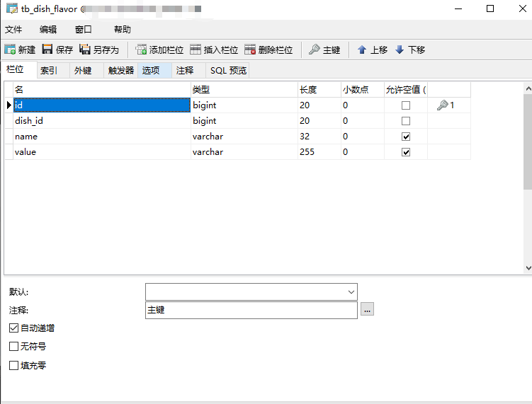Uncheck allow null for value row
Image resolution: width=532 pixels, height=404 pixels.
(406, 152)
